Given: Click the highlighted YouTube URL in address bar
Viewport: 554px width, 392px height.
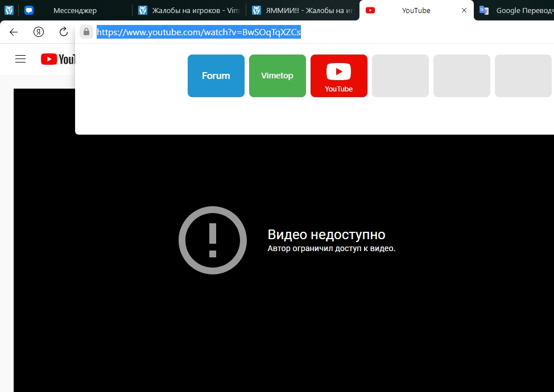Looking at the screenshot, I should click(199, 32).
